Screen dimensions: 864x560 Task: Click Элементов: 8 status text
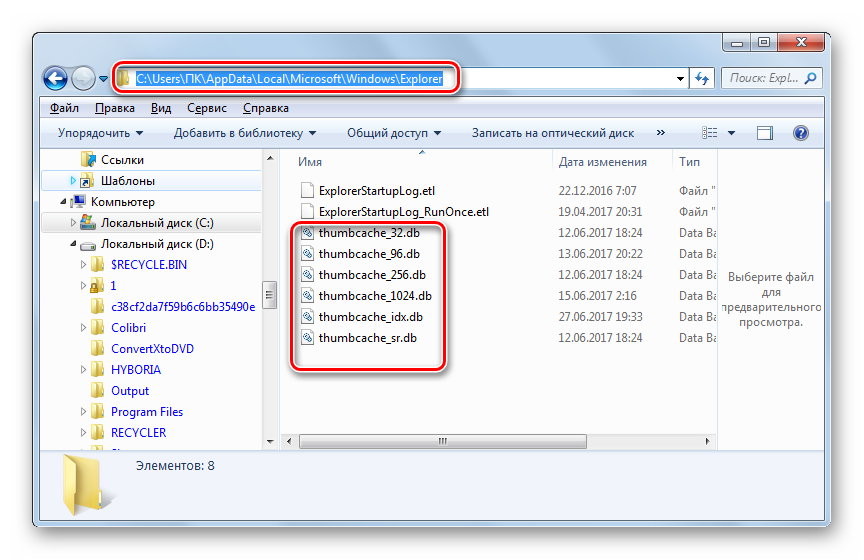click(175, 466)
